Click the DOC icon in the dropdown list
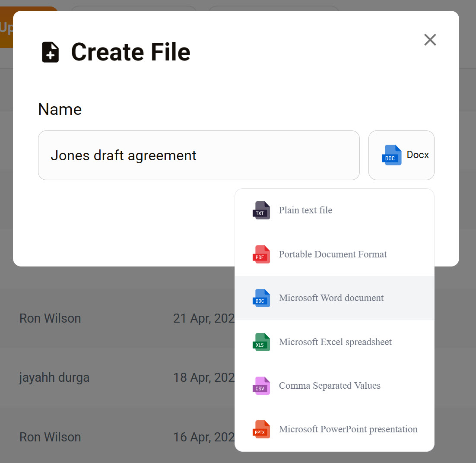This screenshot has height=463, width=476. [261, 298]
